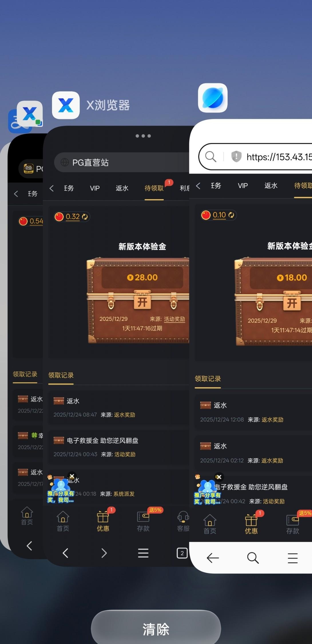Open the three-dot menu above PG直营站
The width and height of the screenshot is (312, 644).
(x=143, y=136)
